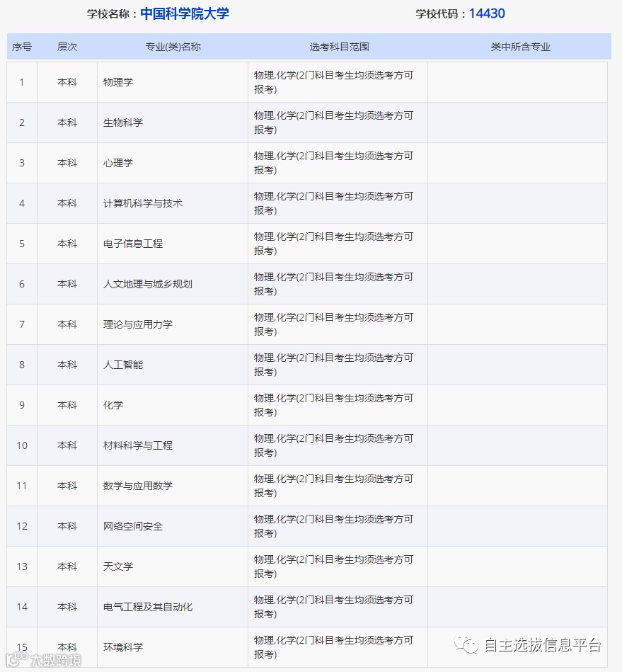Select the 心理学 major cell
The width and height of the screenshot is (622, 672).
coord(173,163)
